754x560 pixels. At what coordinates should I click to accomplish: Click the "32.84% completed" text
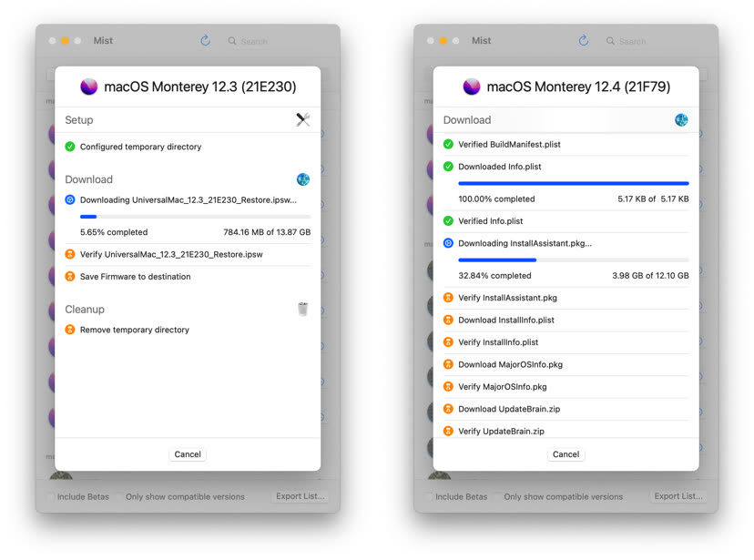tap(494, 275)
